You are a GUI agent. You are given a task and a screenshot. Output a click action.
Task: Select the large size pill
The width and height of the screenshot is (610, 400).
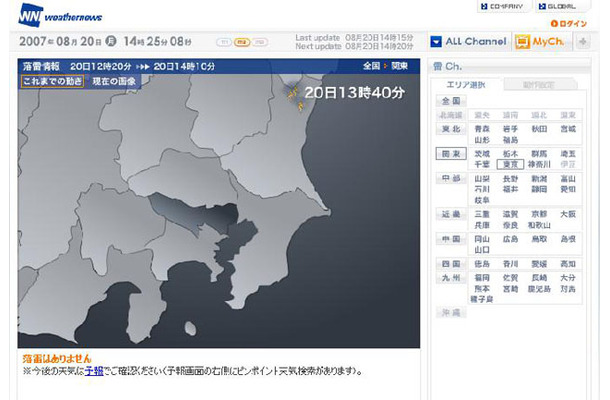click(x=259, y=42)
